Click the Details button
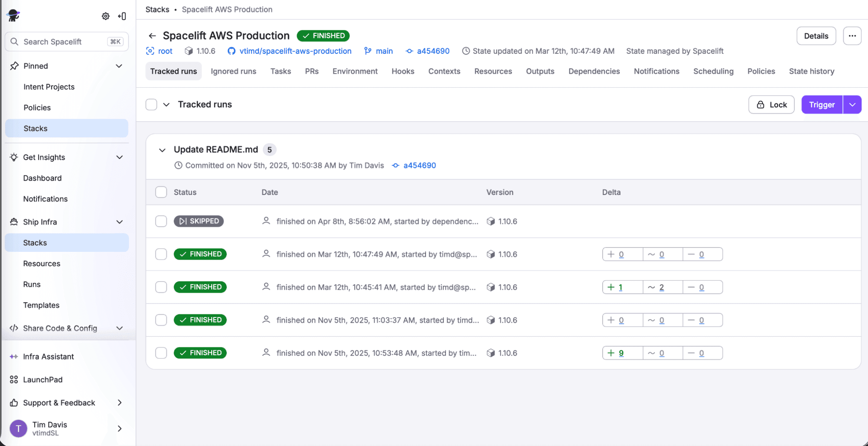 [x=816, y=36]
